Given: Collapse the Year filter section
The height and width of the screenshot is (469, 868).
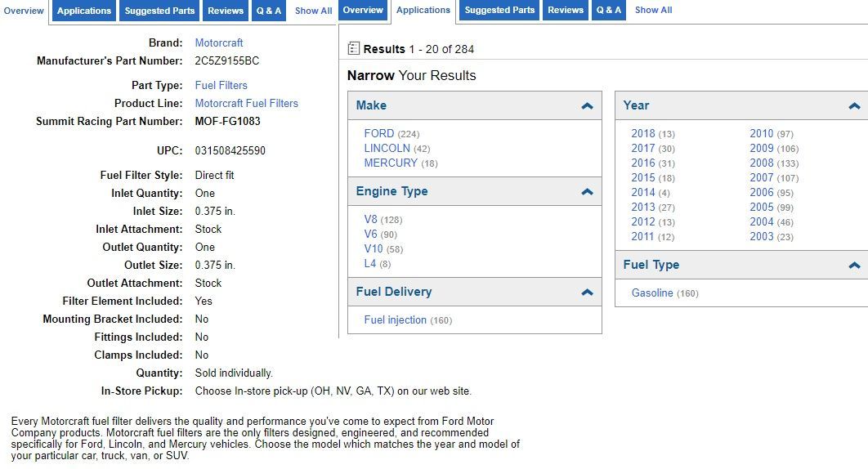Looking at the screenshot, I should [x=854, y=106].
